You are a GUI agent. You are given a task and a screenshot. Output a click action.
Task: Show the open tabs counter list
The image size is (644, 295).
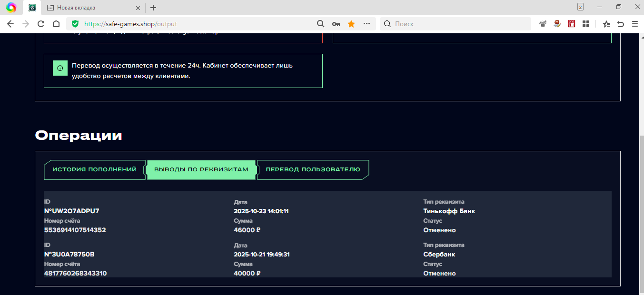(x=580, y=7)
